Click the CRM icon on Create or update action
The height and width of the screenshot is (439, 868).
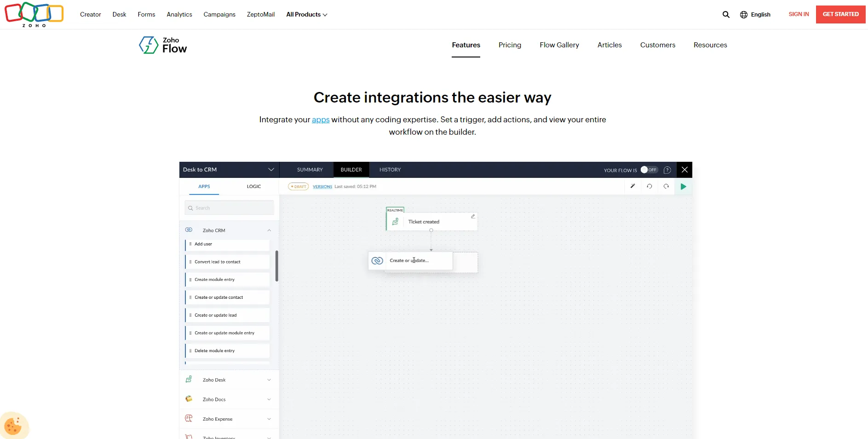[x=377, y=261]
